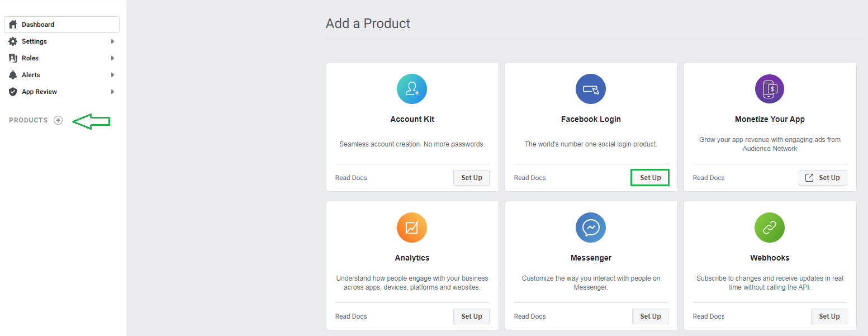Click the Messenger product icon
This screenshot has width=868, height=336.
[x=591, y=228]
